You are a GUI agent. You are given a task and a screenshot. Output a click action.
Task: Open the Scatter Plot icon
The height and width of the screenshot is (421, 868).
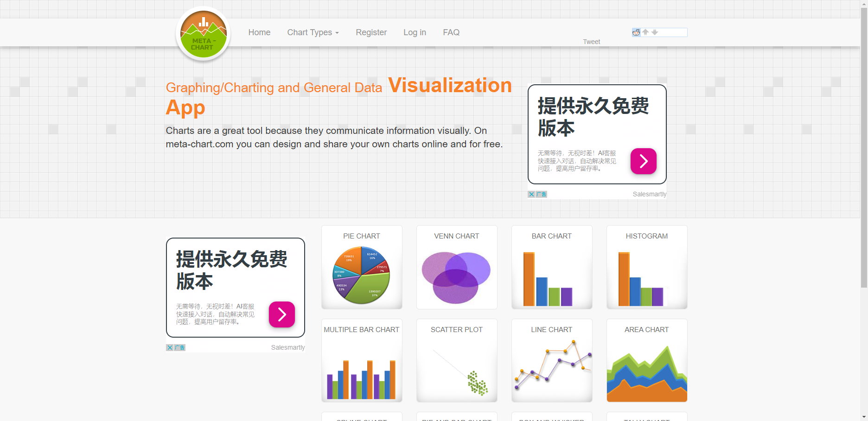click(x=457, y=361)
